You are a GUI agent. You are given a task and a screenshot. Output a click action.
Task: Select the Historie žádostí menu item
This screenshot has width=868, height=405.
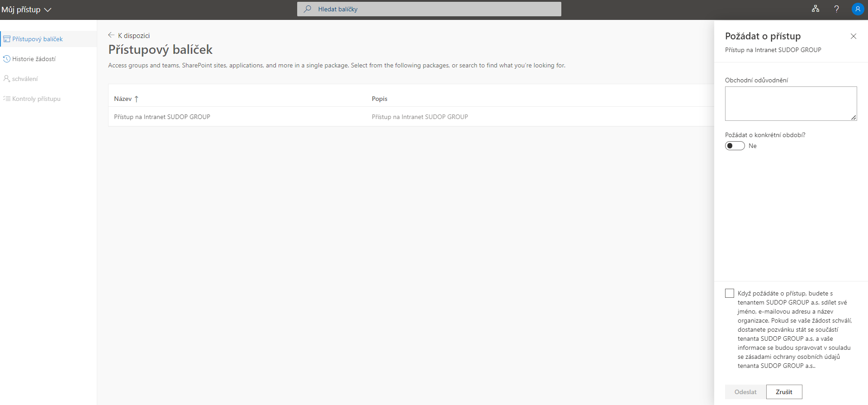tap(34, 59)
